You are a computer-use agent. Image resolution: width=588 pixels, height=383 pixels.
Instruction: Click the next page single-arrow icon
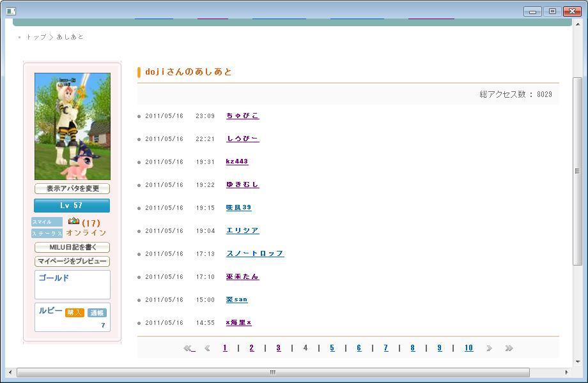[x=489, y=349]
